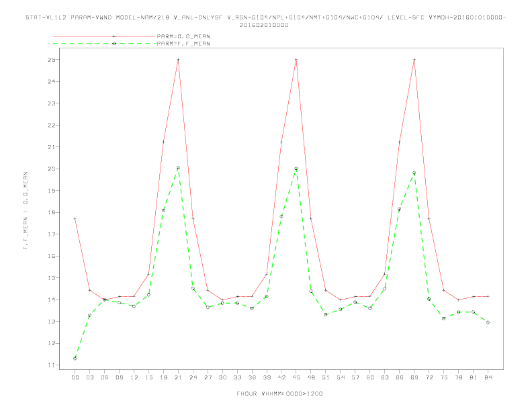Click the PARM=F.F_MEAN legend label
532x411 pixels.
183,44
